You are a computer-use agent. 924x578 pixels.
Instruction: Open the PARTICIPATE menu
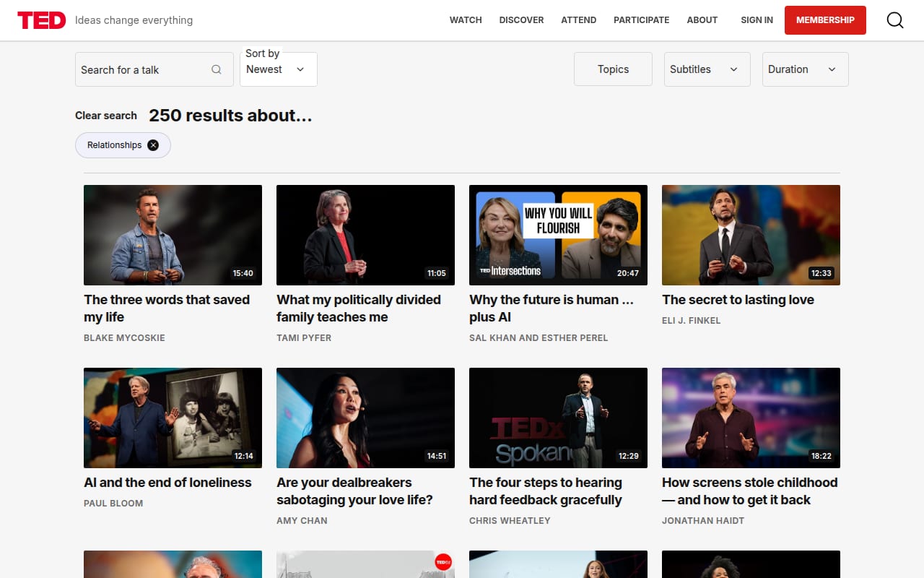tap(642, 20)
